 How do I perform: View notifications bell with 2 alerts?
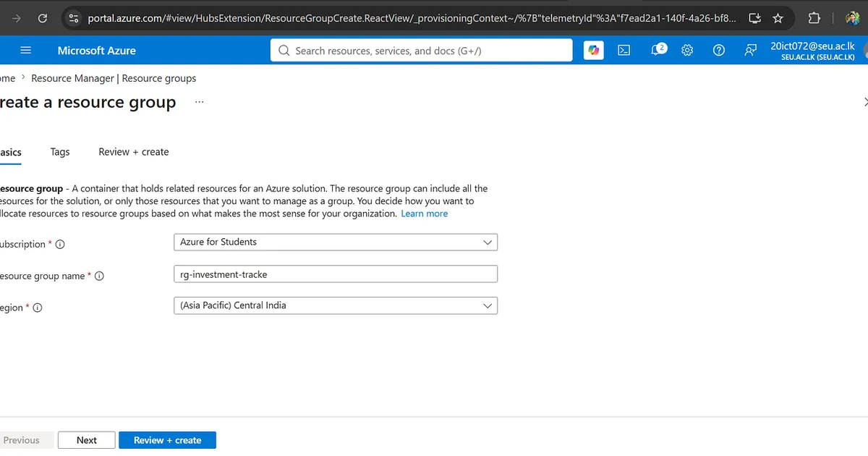pyautogui.click(x=658, y=50)
